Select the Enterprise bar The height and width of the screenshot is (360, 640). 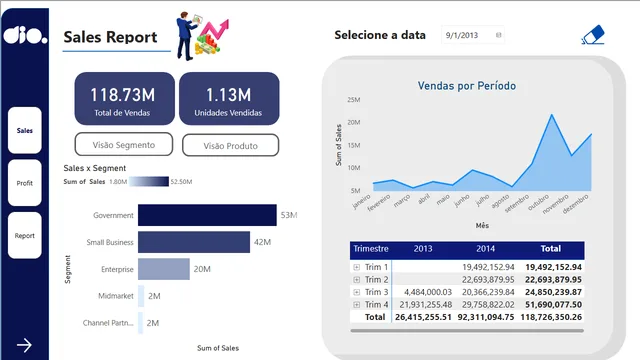[x=164, y=269]
